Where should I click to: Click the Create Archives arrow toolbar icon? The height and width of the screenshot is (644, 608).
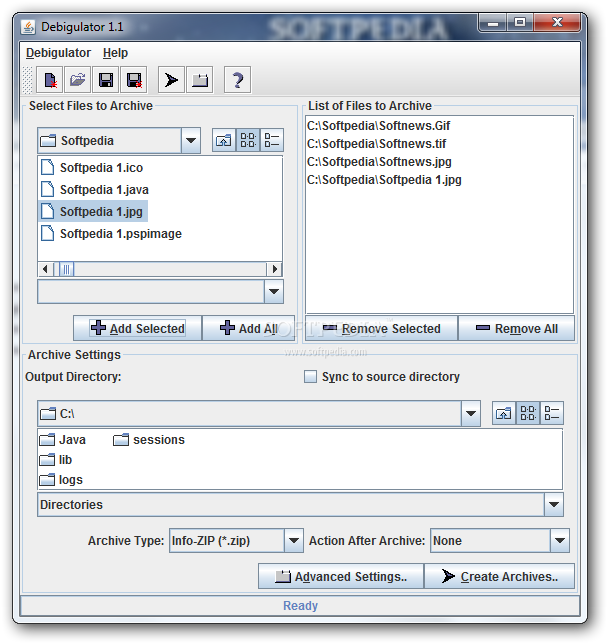171,80
